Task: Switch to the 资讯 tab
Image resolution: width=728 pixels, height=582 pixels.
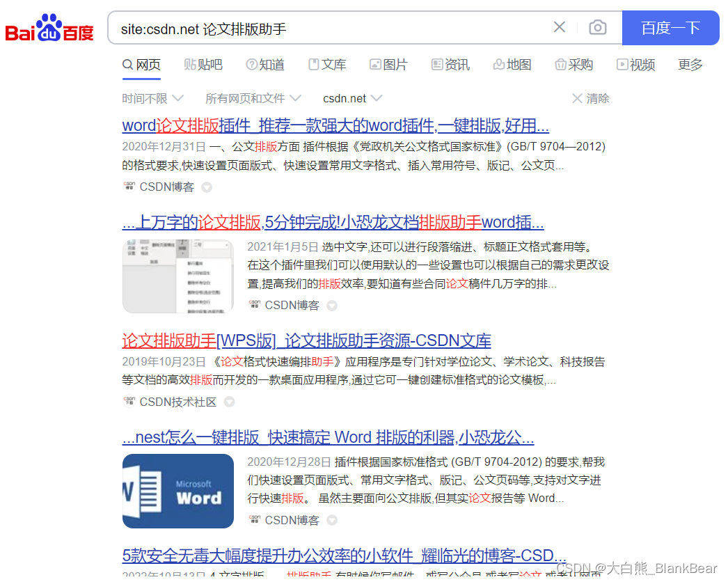Action: [x=450, y=65]
